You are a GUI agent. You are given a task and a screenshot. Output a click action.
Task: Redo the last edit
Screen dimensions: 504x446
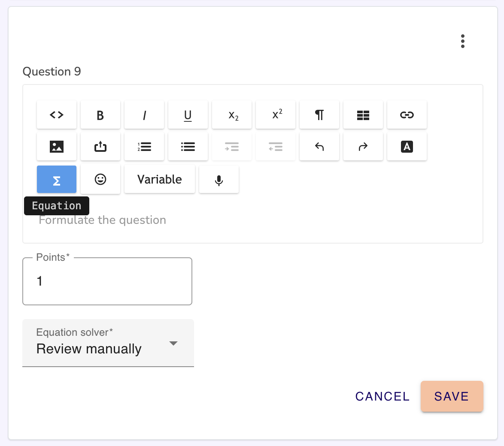(x=363, y=147)
